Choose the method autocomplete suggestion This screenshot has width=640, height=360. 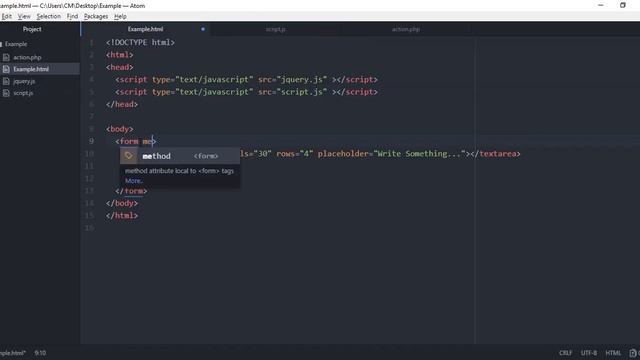[x=180, y=156]
